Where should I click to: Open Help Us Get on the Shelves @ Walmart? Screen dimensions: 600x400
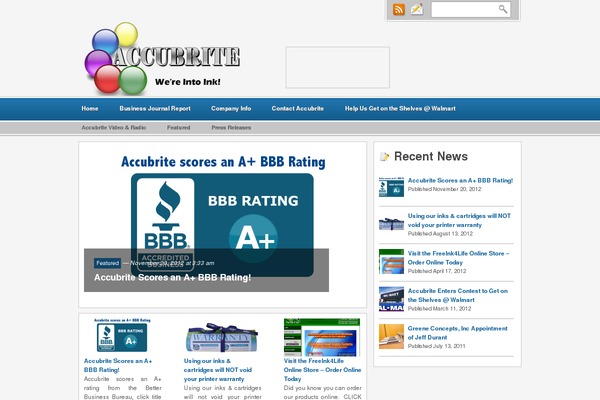(400, 109)
